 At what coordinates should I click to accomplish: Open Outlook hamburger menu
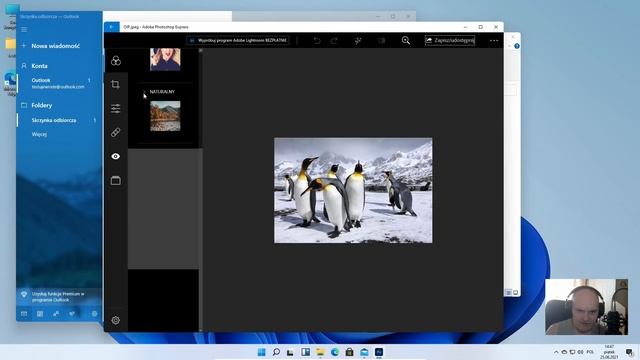point(24,29)
